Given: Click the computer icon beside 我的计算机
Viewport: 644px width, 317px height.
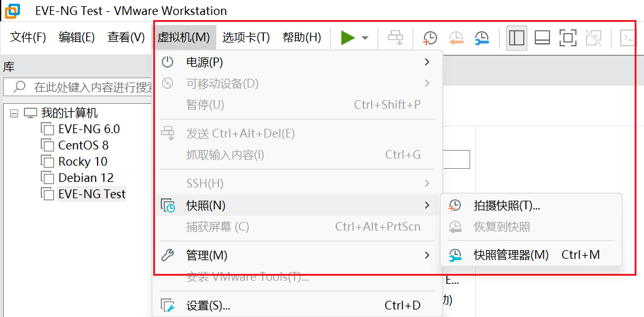Looking at the screenshot, I should click(x=31, y=113).
